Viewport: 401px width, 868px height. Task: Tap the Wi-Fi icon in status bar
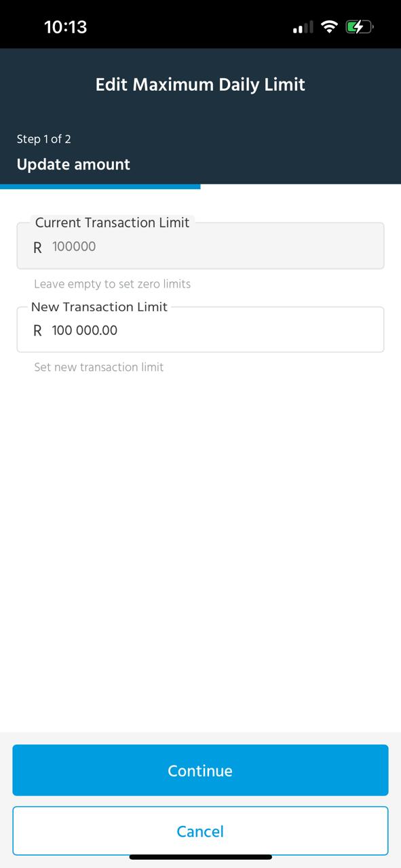point(329,27)
